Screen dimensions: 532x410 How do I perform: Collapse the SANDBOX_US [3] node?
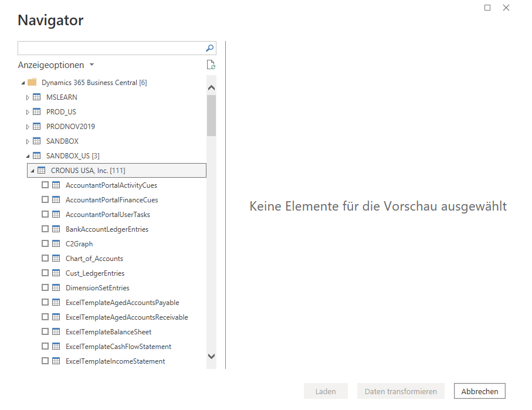pyautogui.click(x=28, y=156)
